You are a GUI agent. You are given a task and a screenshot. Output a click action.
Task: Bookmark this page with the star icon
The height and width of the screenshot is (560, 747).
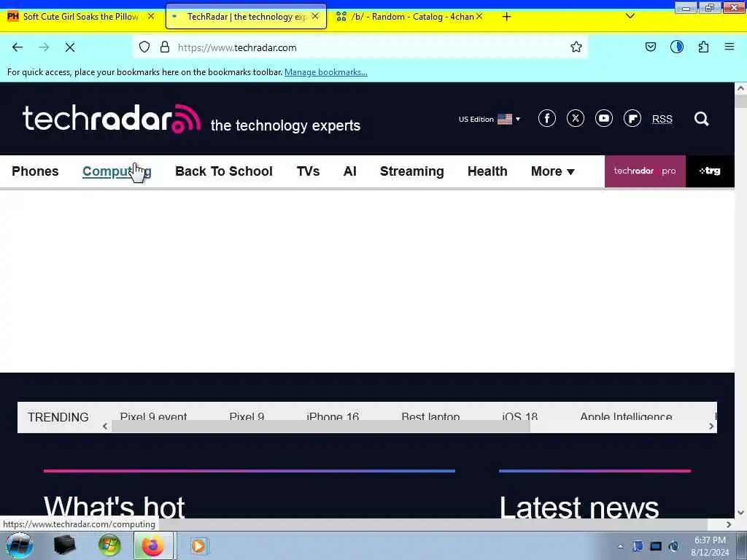[576, 47]
